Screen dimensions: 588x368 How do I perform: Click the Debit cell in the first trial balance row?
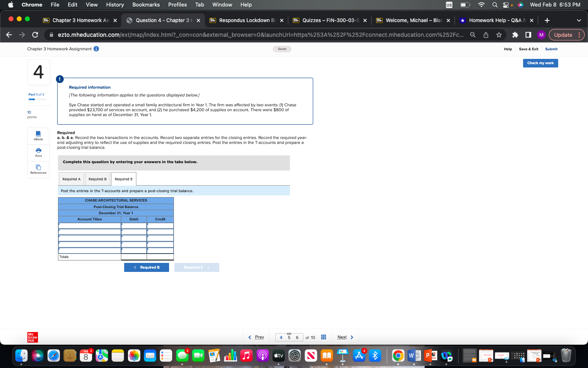click(x=134, y=225)
